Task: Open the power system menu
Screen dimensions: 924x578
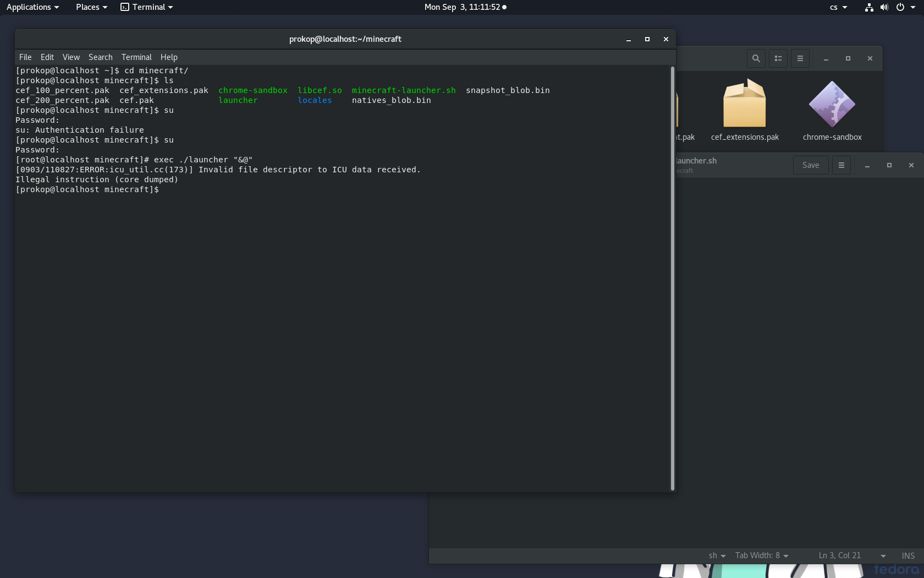Action: [x=900, y=7]
